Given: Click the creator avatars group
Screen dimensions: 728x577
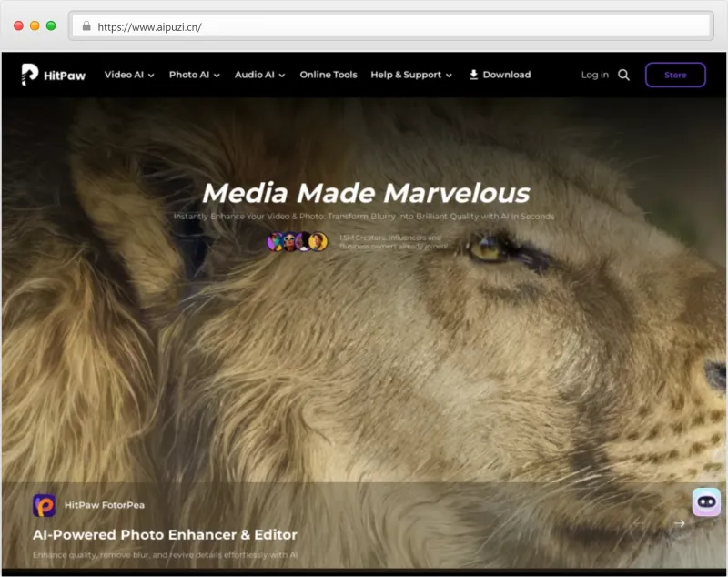Looking at the screenshot, I should [297, 241].
